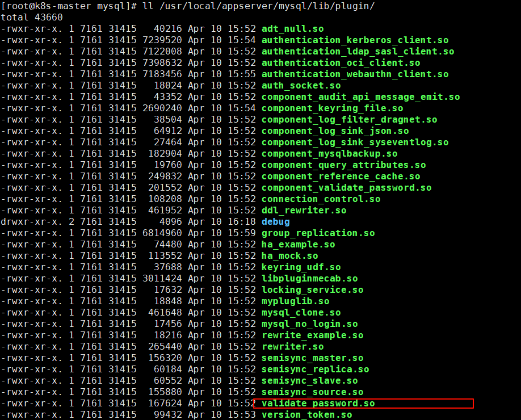Select mysql_clone.so in the listing

[301, 313]
